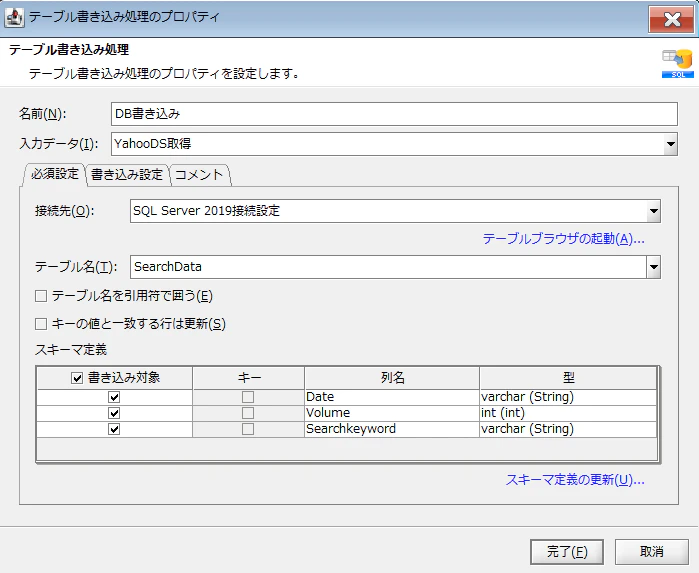Select the YahooDS取得 combo box
The height and width of the screenshot is (573, 699).
click(x=394, y=144)
